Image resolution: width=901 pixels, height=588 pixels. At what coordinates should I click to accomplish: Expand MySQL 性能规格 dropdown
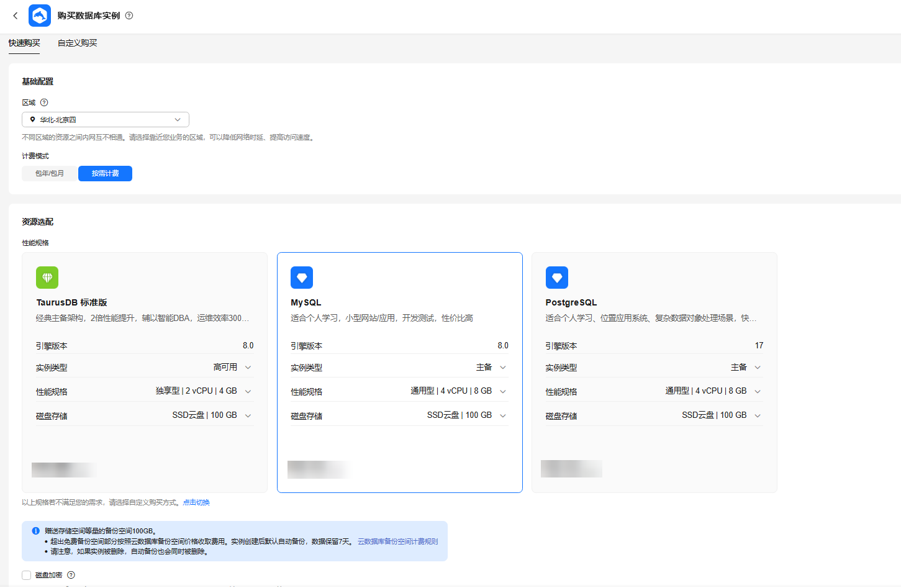coord(503,391)
